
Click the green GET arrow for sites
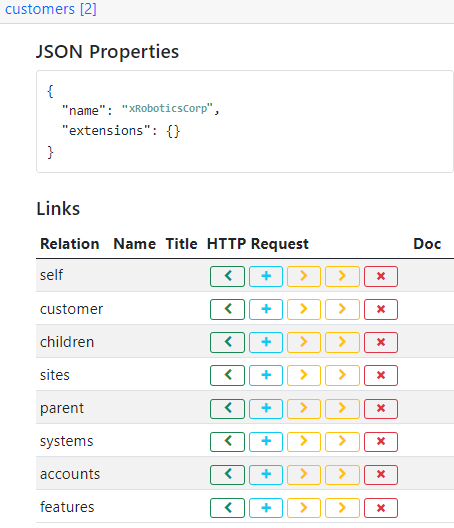pyautogui.click(x=227, y=375)
